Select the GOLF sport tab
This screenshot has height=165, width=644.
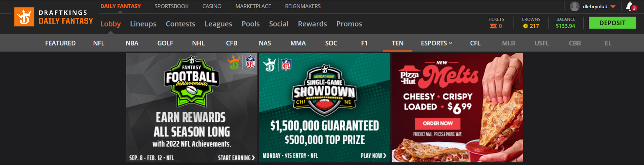(x=165, y=43)
